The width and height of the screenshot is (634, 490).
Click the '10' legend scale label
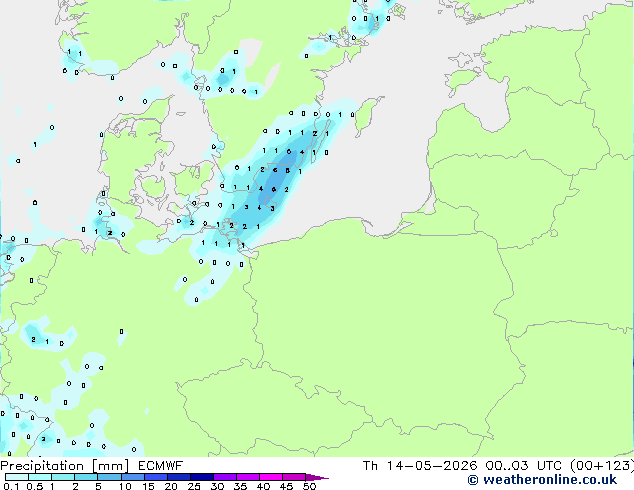coord(125,486)
